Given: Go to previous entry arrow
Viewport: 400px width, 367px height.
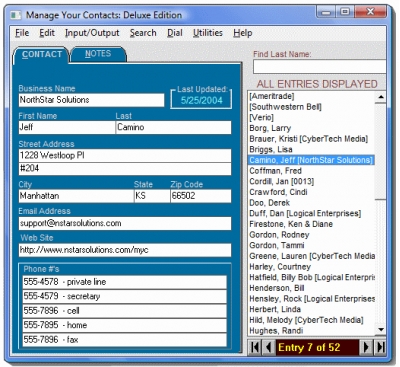Looking at the screenshot, I should click(x=269, y=347).
